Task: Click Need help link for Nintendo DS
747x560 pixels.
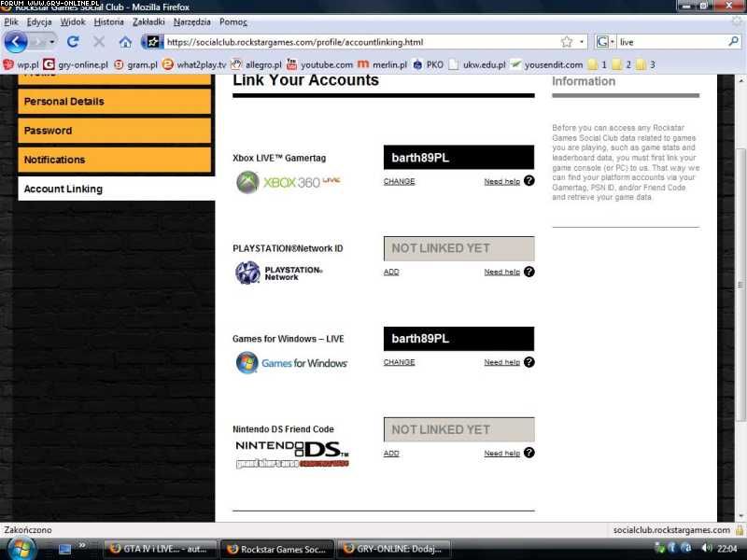Action: 502,454
